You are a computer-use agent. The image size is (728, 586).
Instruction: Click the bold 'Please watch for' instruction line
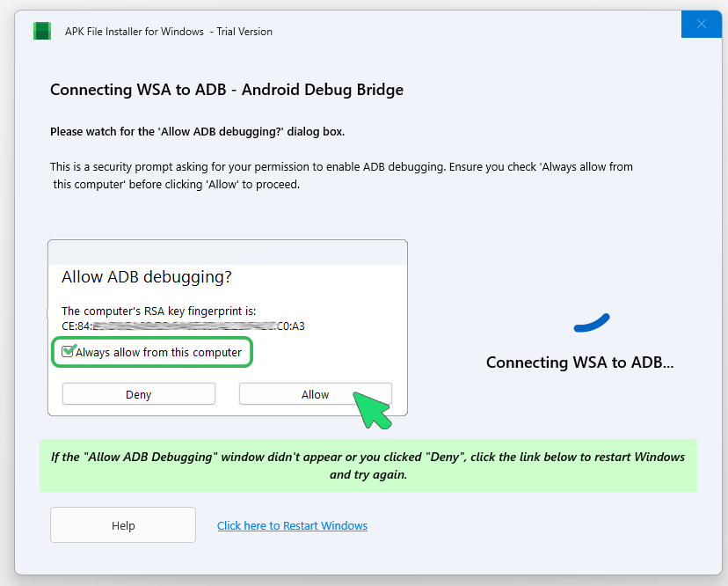197,132
